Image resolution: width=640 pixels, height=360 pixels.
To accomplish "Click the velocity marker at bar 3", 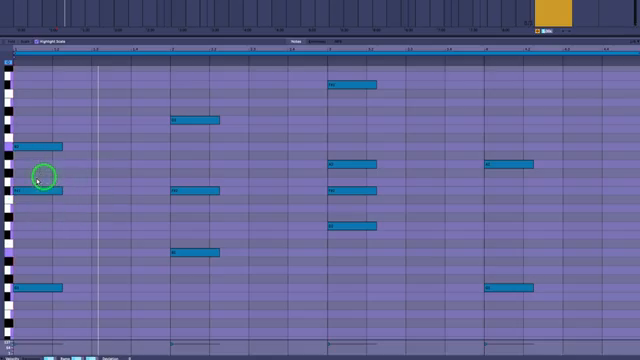I will coord(329,344).
